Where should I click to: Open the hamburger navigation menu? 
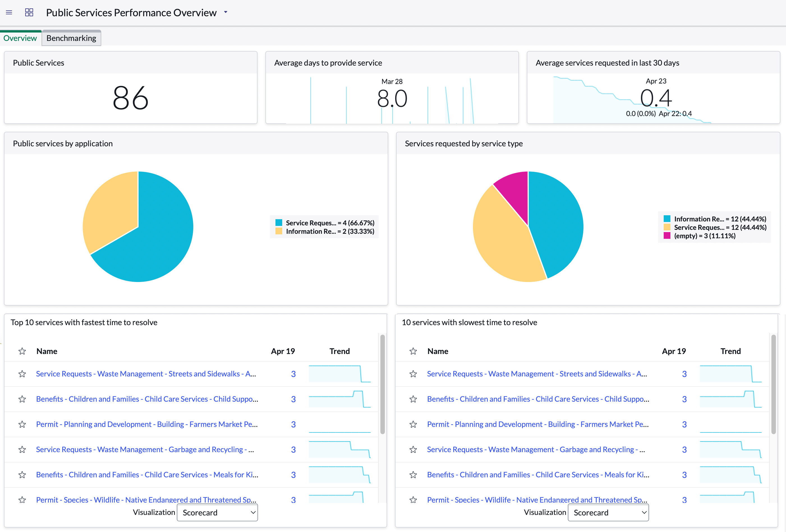[x=9, y=13]
